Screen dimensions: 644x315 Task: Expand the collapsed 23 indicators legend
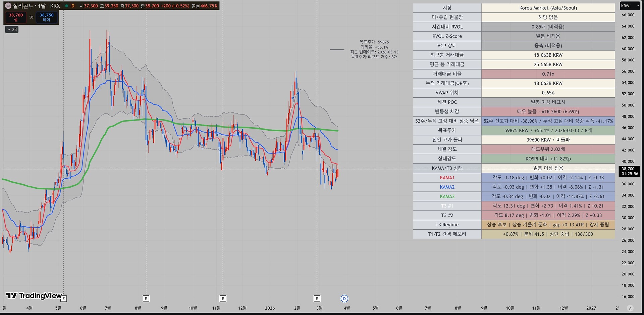point(12,30)
